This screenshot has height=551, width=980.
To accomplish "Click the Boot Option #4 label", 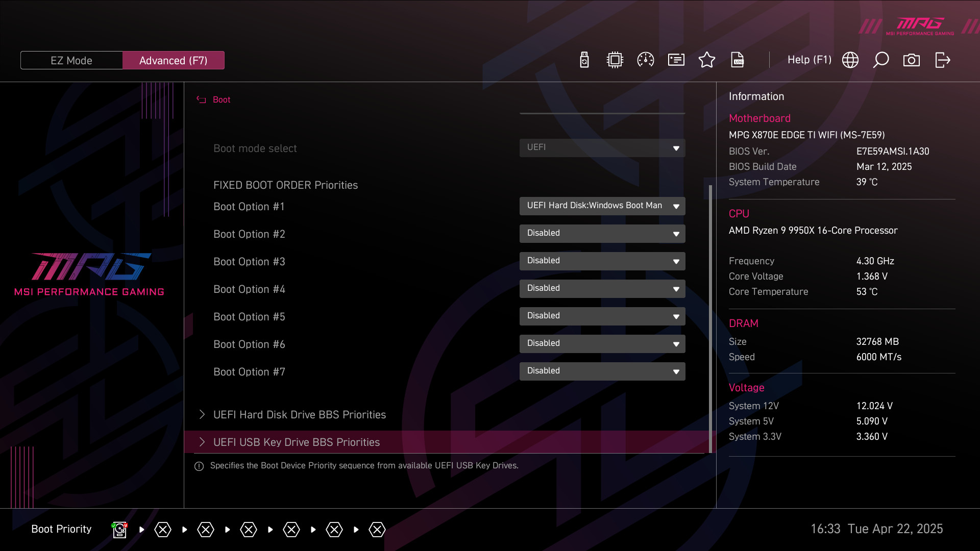I will click(249, 289).
